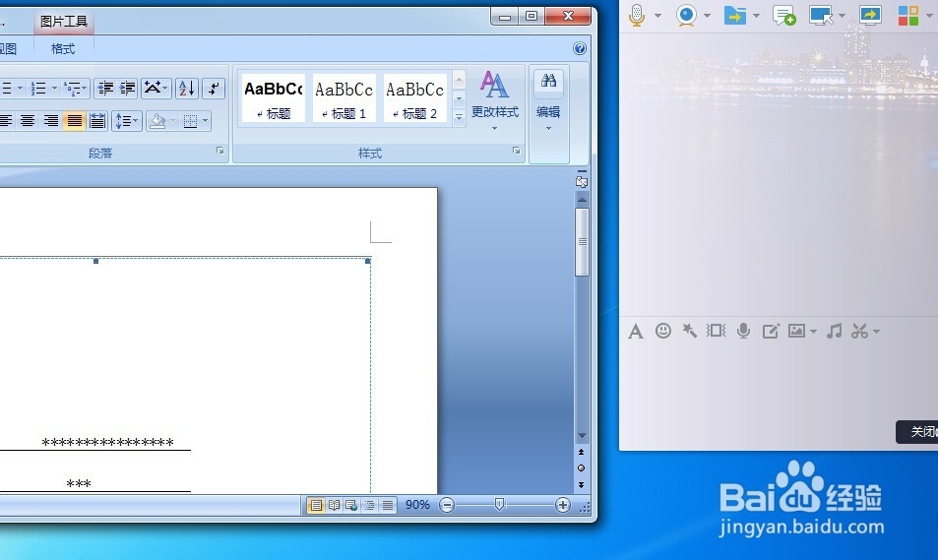This screenshot has width=938, height=560.
Task: Switch to Draft view
Action: pyautogui.click(x=388, y=506)
